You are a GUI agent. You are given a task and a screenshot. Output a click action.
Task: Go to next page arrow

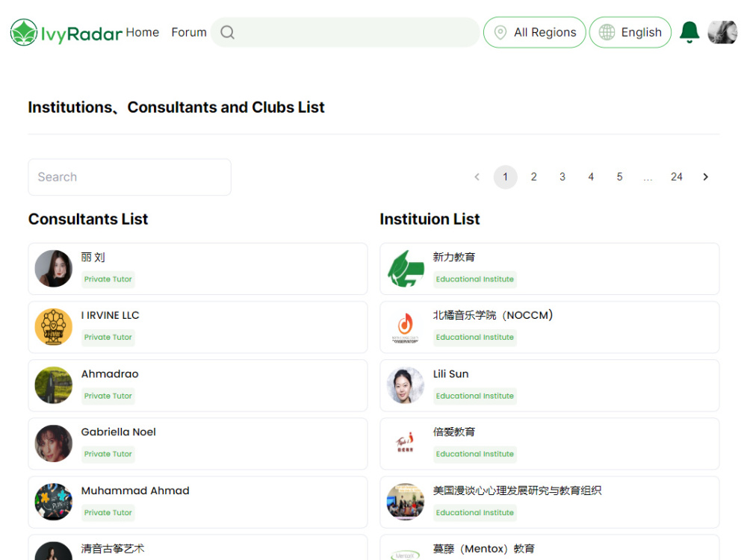(x=706, y=177)
